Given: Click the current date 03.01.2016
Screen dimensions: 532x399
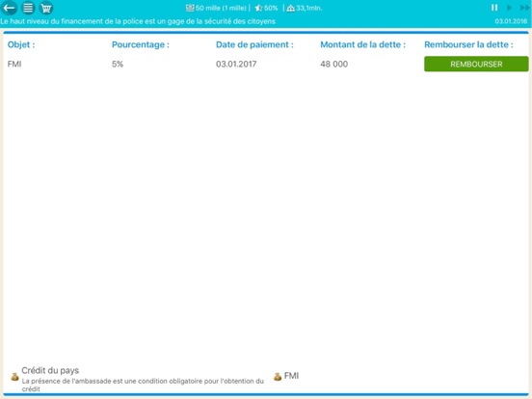Looking at the screenshot, I should click(x=511, y=21).
